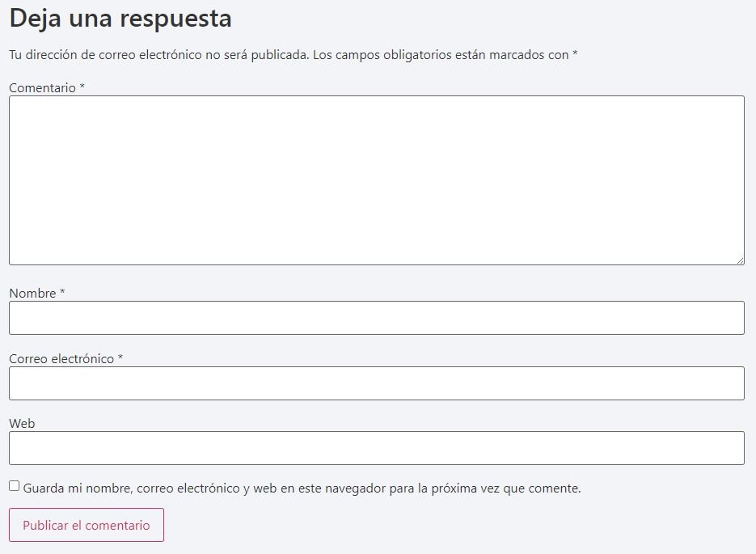756x554 pixels.
Task: Click the asterisk beside Correo electrónico
Action: pyautogui.click(x=120, y=357)
